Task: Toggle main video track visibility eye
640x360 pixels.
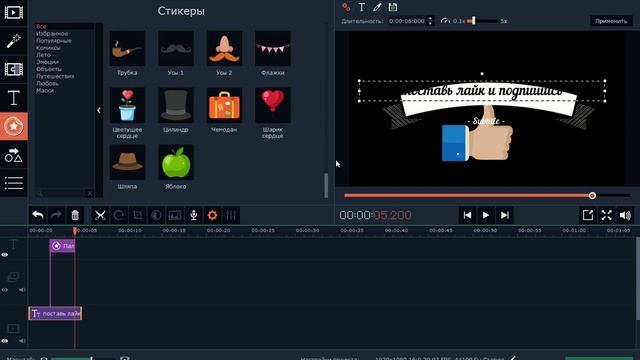Action: [5, 340]
